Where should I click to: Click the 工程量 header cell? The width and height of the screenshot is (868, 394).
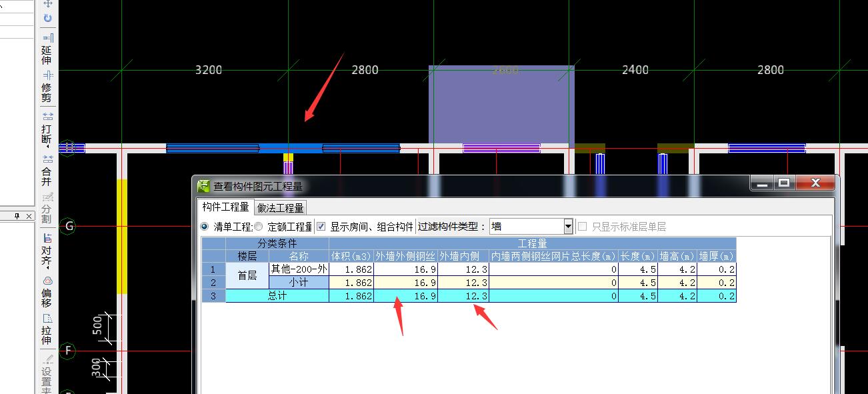pyautogui.click(x=533, y=244)
